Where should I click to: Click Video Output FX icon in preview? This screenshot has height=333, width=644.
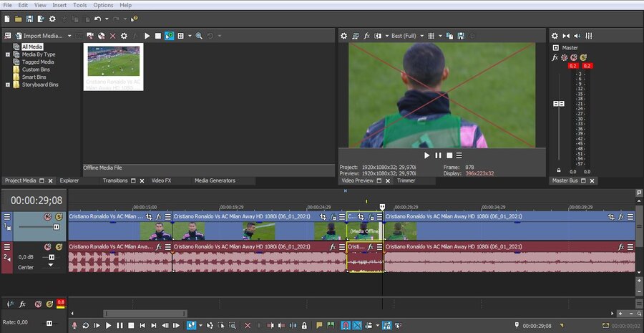pyautogui.click(x=367, y=37)
